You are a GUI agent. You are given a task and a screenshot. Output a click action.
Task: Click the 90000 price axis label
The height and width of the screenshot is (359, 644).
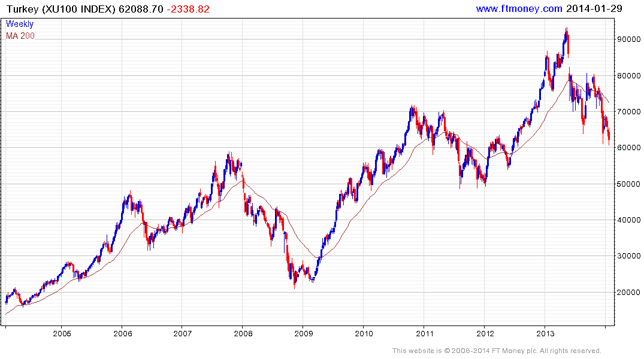click(629, 39)
